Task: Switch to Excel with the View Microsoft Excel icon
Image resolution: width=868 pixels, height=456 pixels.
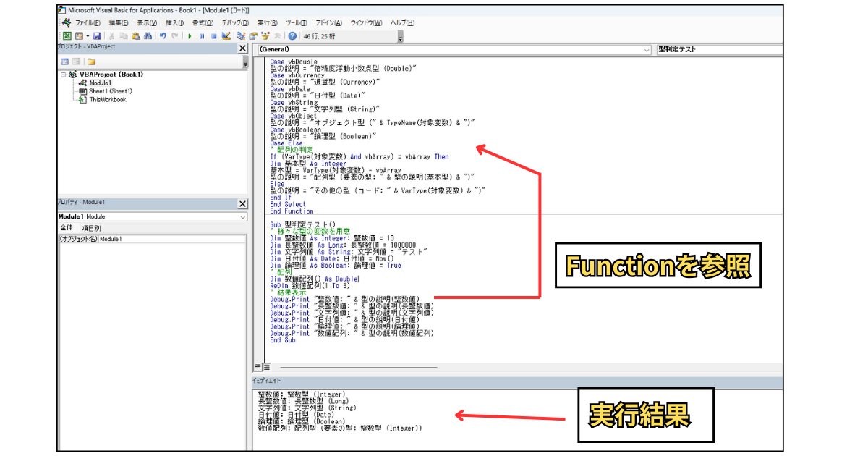Action: coord(67,35)
